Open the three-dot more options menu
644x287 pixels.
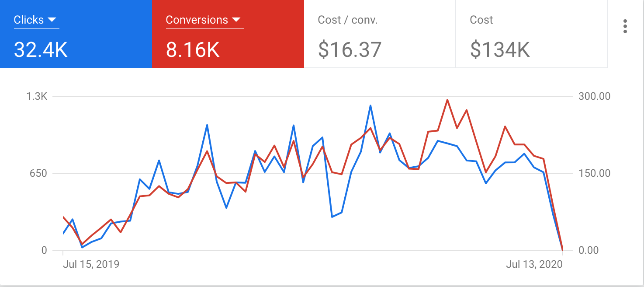click(x=625, y=26)
